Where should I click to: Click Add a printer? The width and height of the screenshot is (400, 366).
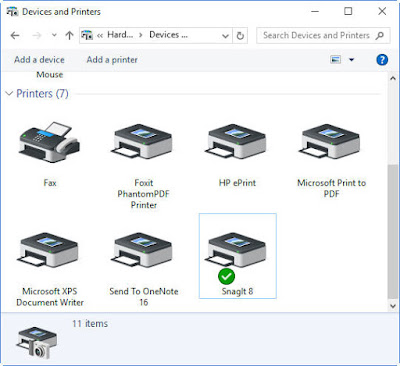pos(112,60)
